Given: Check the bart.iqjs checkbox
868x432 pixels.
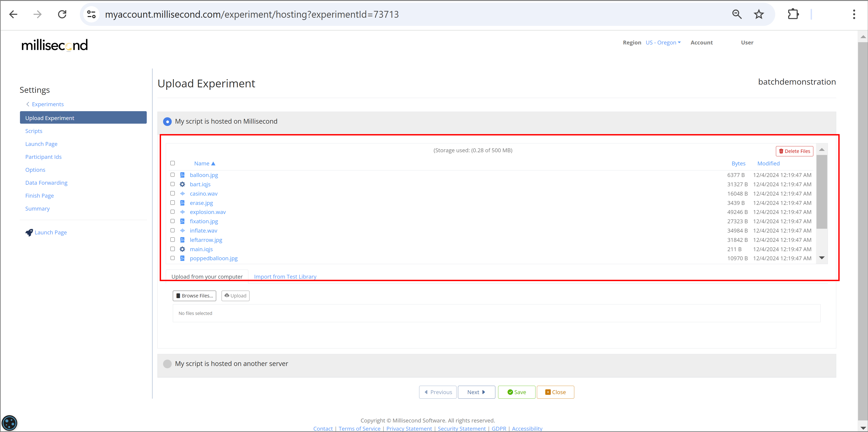Looking at the screenshot, I should (x=173, y=184).
